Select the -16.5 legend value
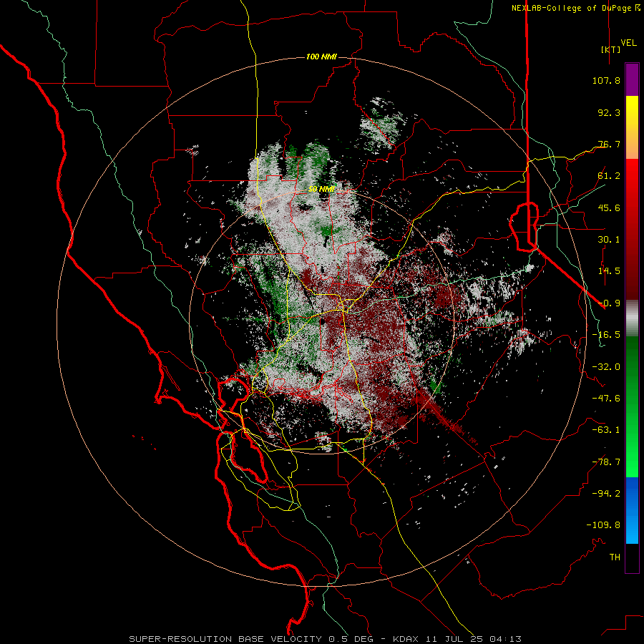The width and height of the screenshot is (644, 644). point(606,335)
